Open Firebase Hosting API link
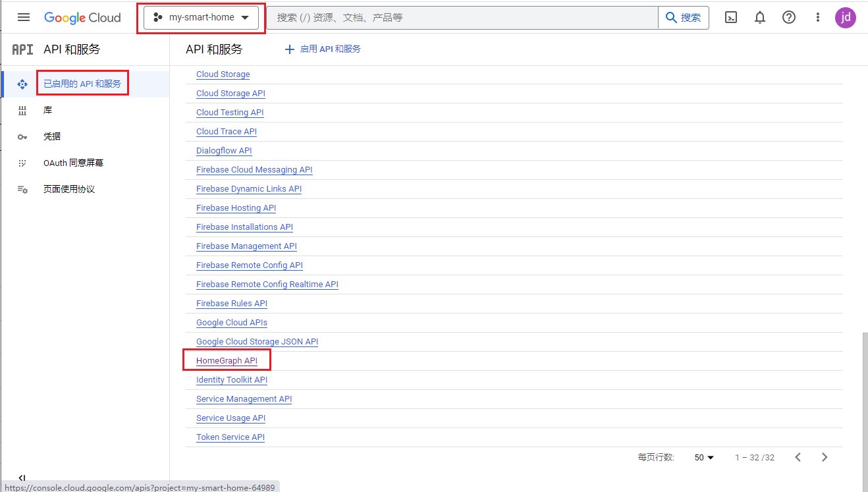 [236, 208]
